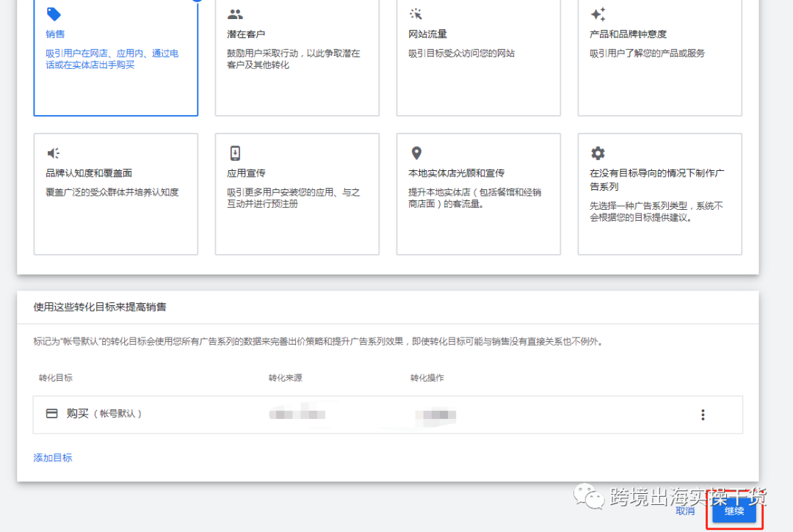
Task: Click the 本地实体店 location pin icon
Action: coord(416,153)
